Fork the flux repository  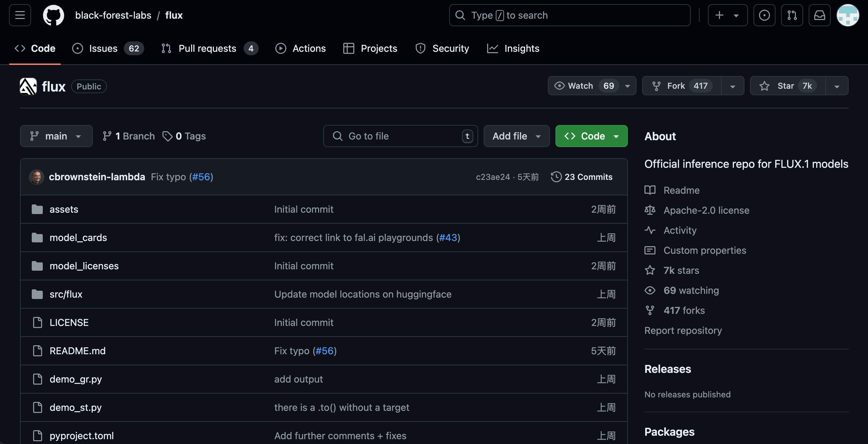(682, 86)
